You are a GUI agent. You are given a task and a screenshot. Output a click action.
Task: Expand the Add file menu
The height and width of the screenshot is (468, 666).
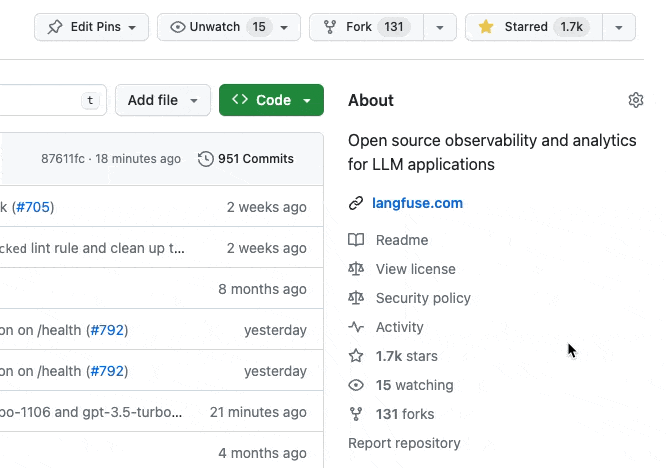tap(163, 100)
